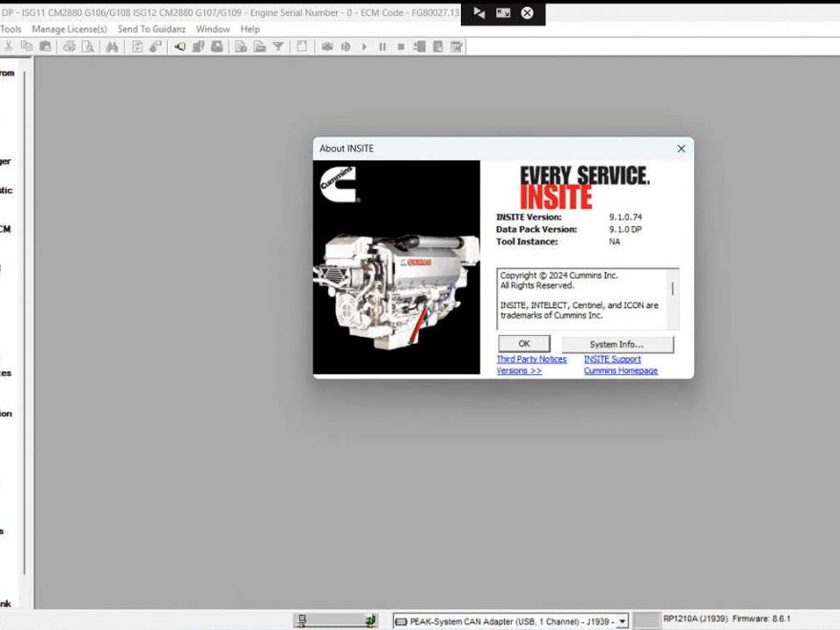
Task: Click the Tool Instance value NA
Action: 615,241
